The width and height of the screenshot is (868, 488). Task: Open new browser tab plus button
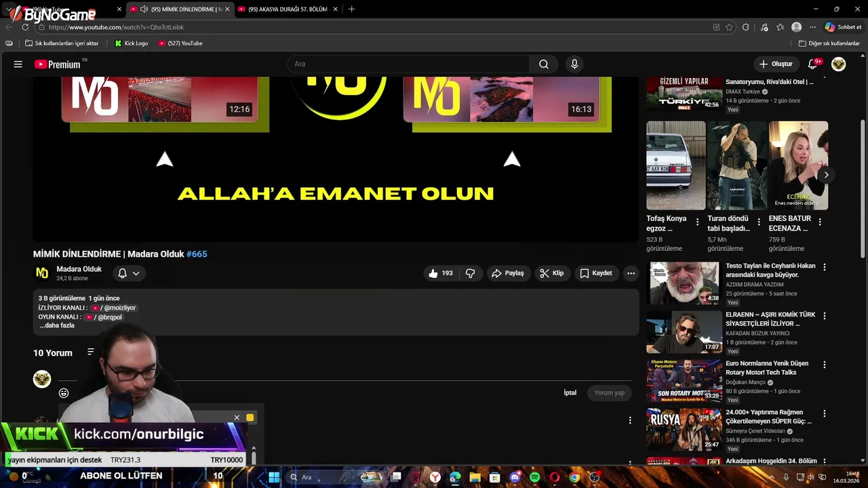[x=351, y=9]
